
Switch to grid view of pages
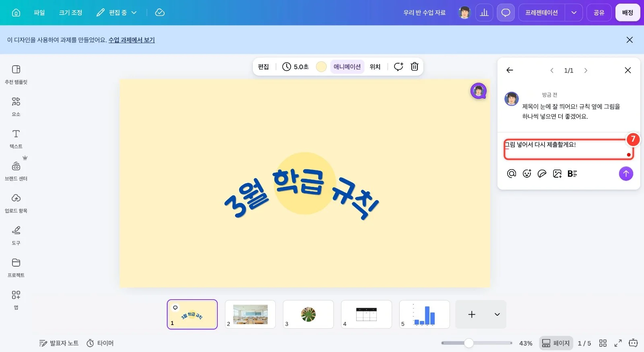603,343
